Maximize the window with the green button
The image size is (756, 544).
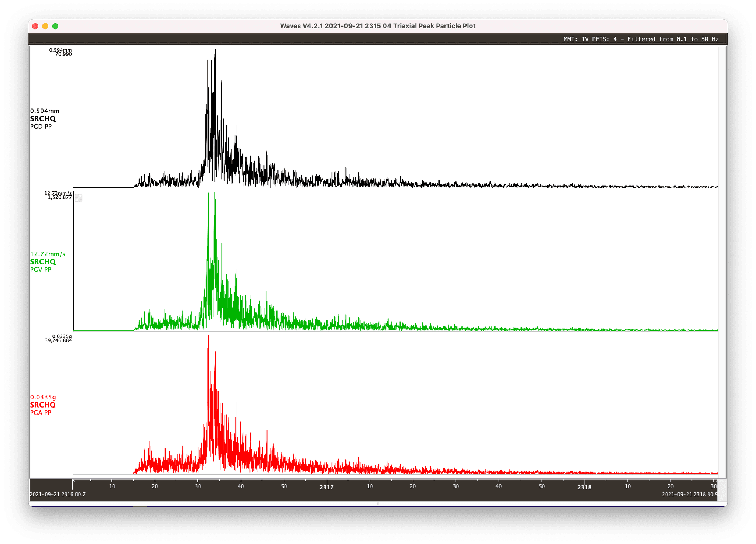tap(55, 26)
